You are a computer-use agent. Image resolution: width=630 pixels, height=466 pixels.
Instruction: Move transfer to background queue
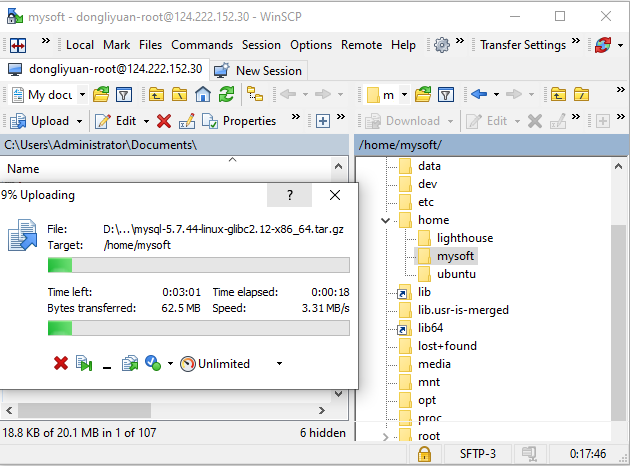tap(130, 364)
